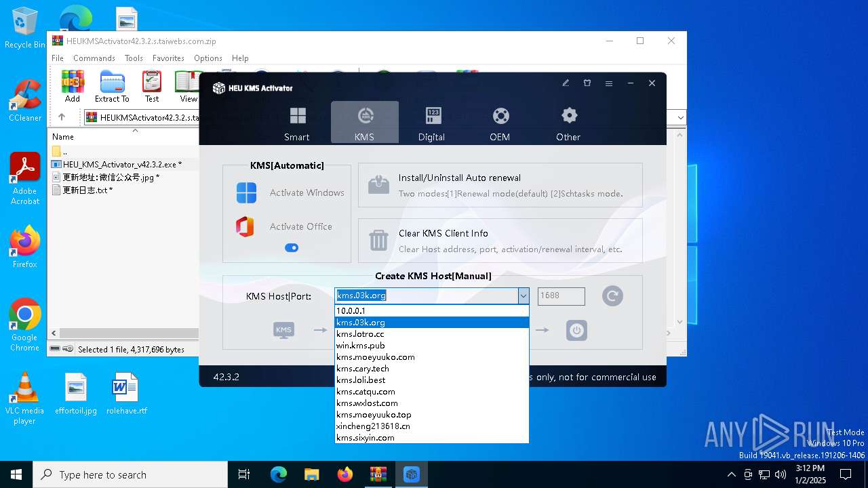Click Clear KMS Client Info label
868x488 pixels.
point(443,233)
